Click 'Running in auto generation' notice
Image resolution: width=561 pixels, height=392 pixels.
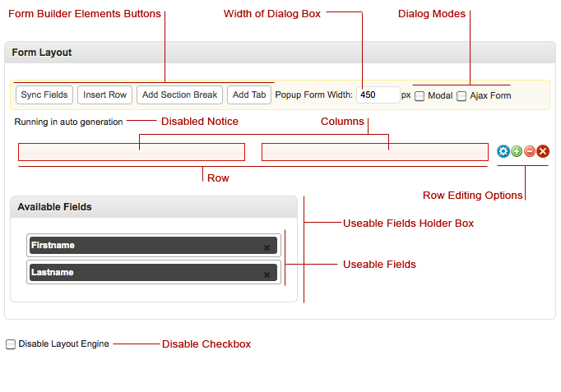point(68,122)
